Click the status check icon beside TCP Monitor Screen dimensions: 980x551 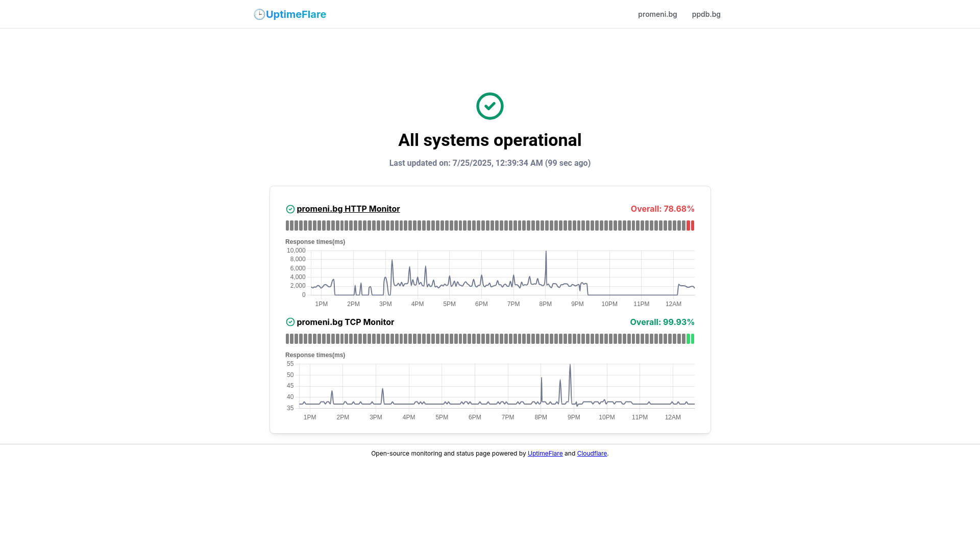pos(290,322)
